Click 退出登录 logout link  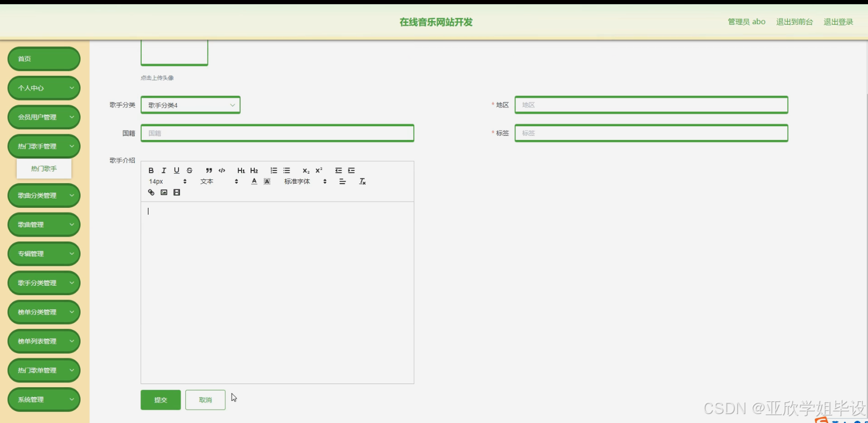click(x=838, y=22)
